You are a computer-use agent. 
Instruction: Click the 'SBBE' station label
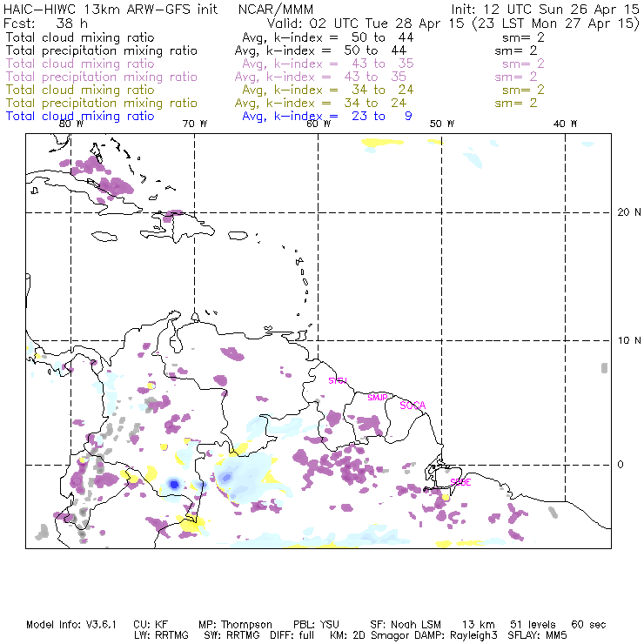coord(460,482)
